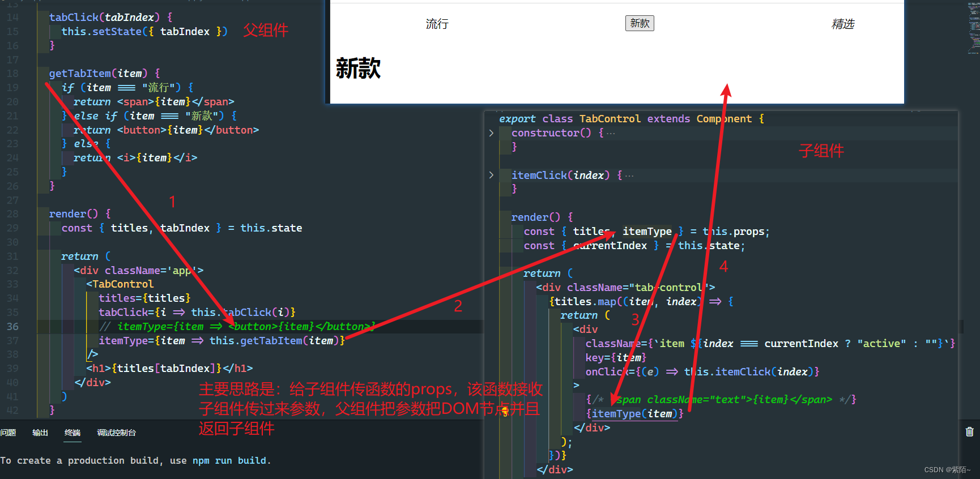Screen dimensions: 980x479
Task: Click the const { titles, tabIndex } line
Action: point(182,228)
